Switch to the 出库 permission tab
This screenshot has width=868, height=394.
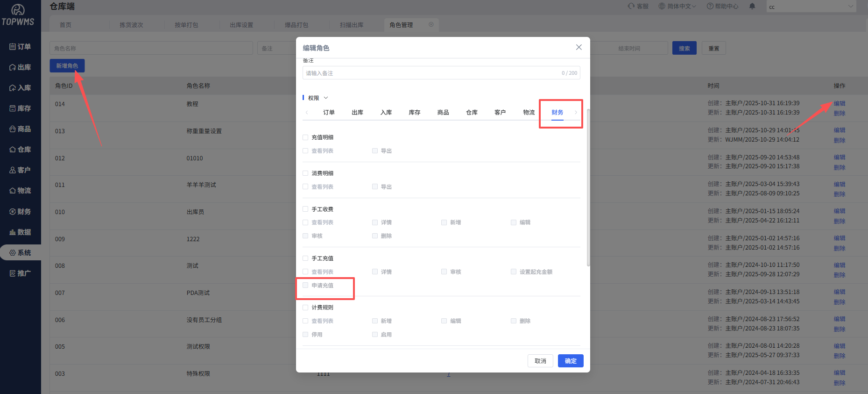357,112
